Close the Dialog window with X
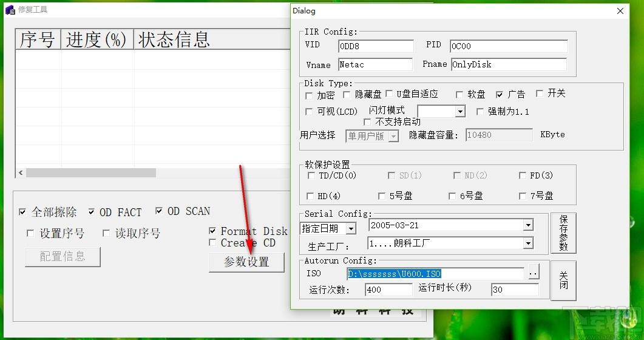This screenshot has width=644, height=340. point(620,11)
